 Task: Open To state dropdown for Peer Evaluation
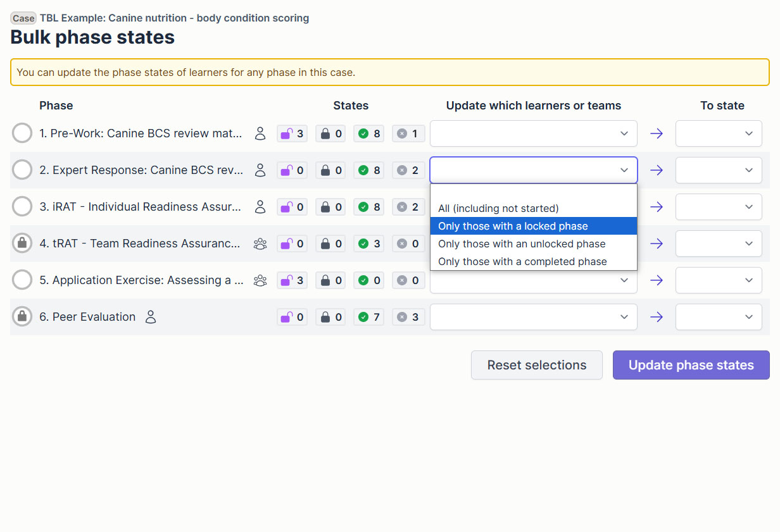coord(718,317)
